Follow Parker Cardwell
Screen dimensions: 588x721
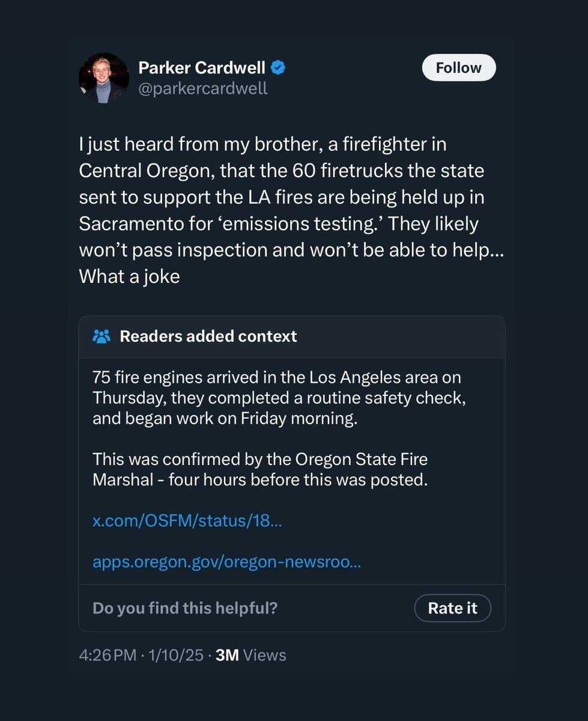click(x=458, y=68)
